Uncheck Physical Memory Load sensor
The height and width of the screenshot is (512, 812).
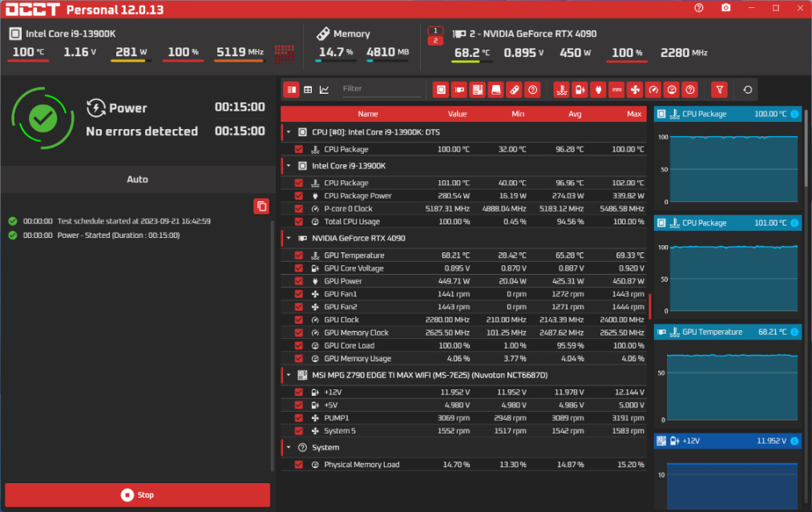click(299, 465)
